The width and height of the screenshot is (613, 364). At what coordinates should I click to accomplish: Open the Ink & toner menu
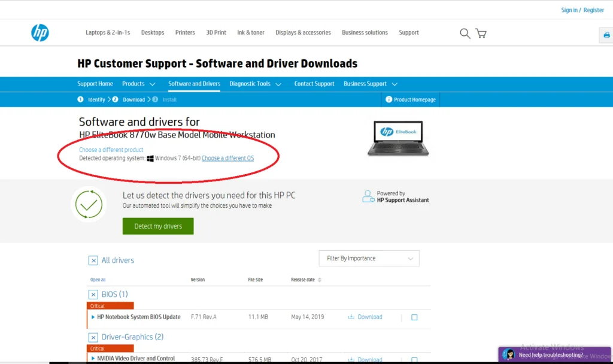(251, 32)
